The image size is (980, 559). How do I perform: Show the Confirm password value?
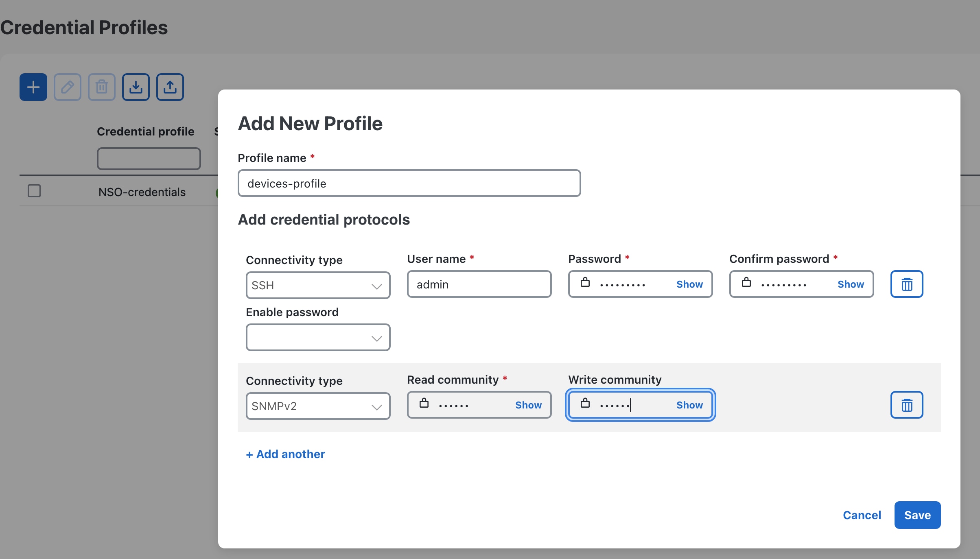851,284
